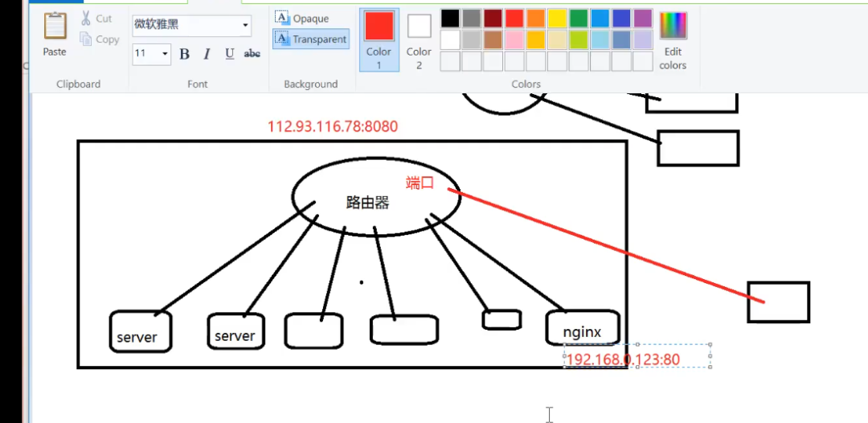Image resolution: width=868 pixels, height=423 pixels.
Task: Pick the indigo color swatch
Action: tap(621, 18)
